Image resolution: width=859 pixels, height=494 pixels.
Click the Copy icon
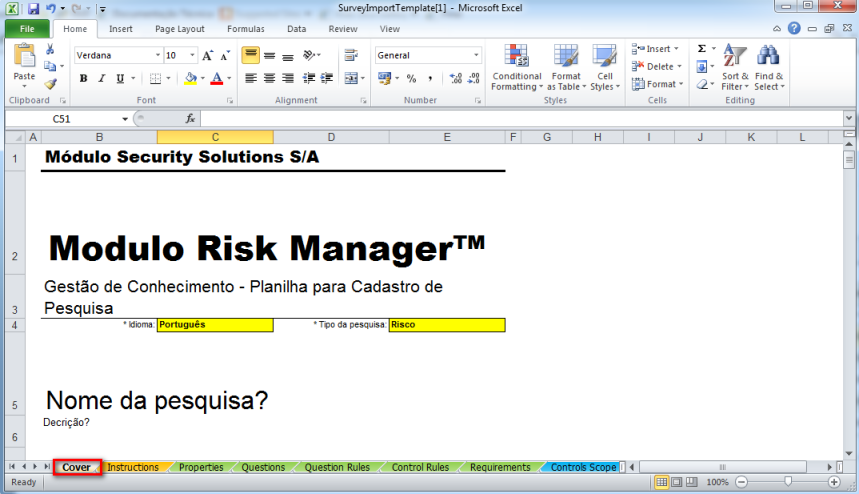point(50,66)
